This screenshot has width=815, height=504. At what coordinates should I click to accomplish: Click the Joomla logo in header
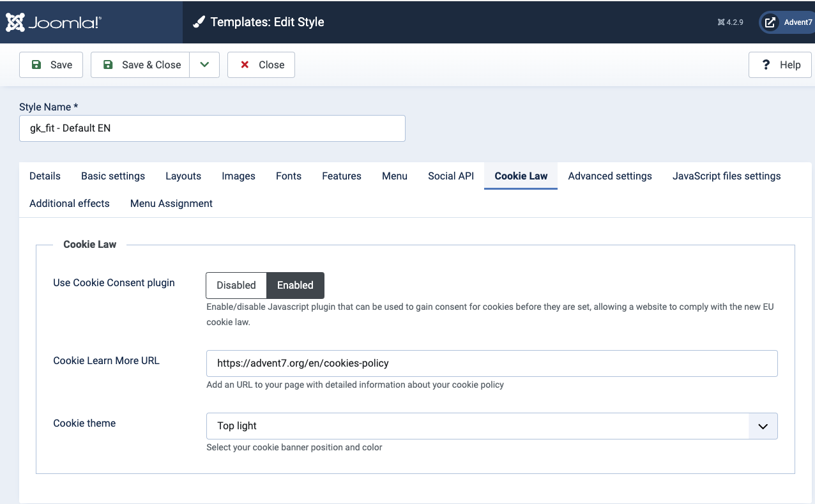click(54, 22)
